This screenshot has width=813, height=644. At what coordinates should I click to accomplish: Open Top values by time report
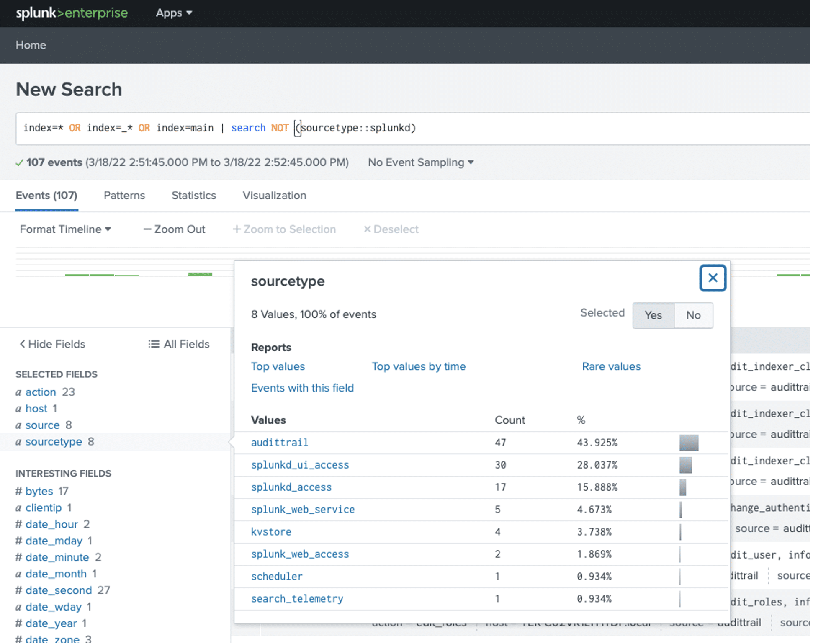(419, 366)
